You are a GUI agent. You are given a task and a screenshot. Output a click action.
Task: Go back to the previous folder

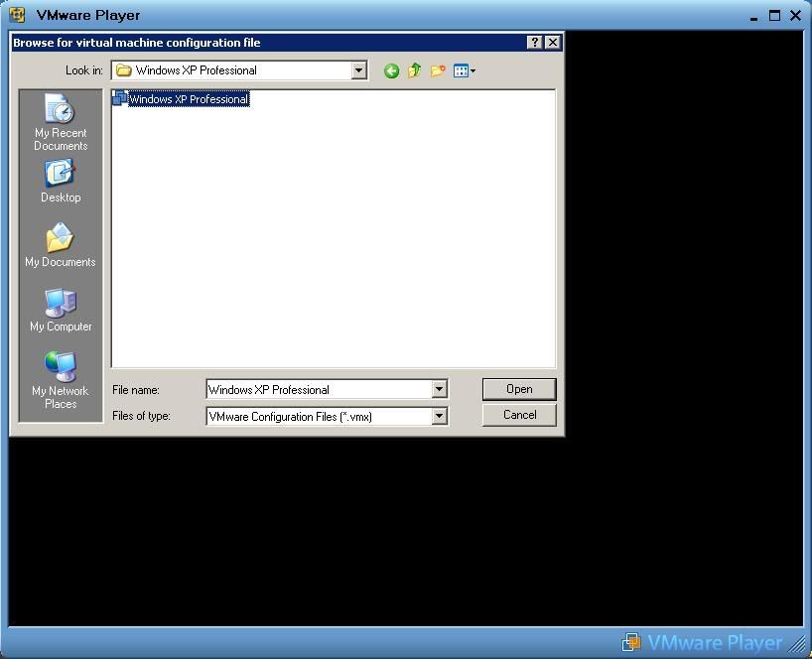(x=391, y=70)
